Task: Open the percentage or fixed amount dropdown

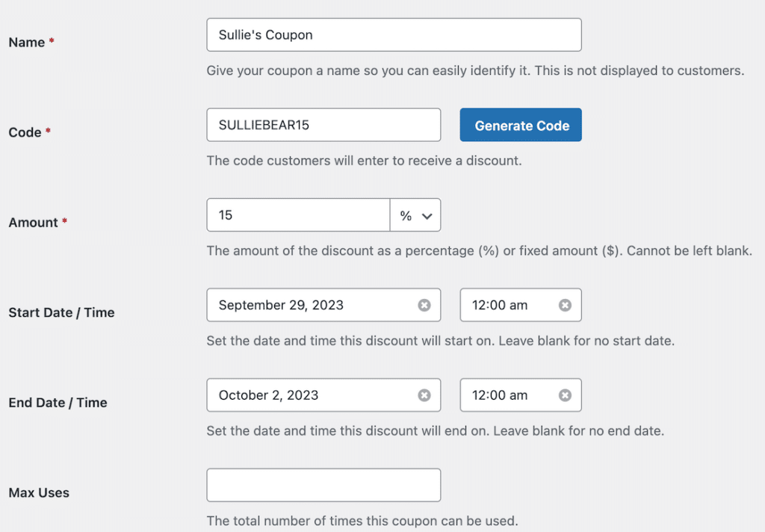Action: tap(415, 215)
